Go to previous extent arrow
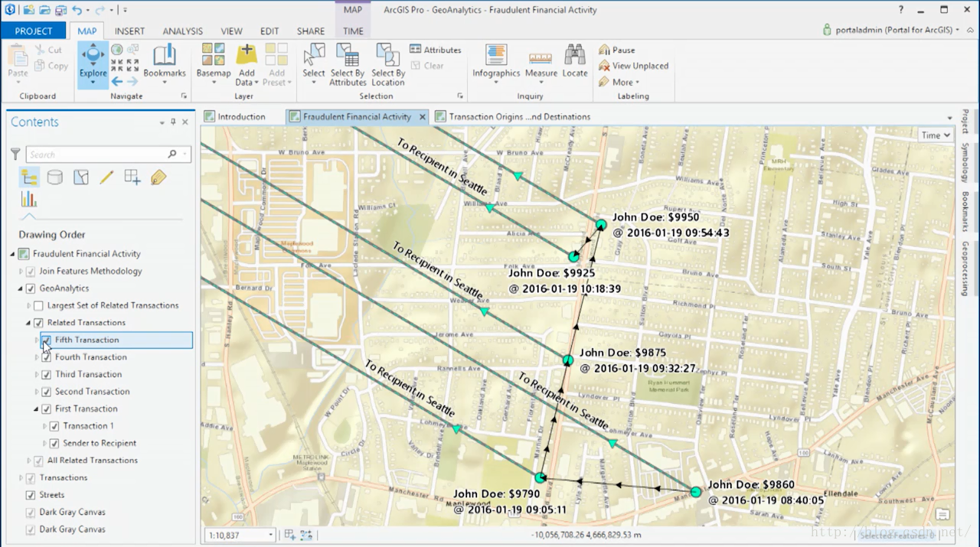 click(x=116, y=81)
